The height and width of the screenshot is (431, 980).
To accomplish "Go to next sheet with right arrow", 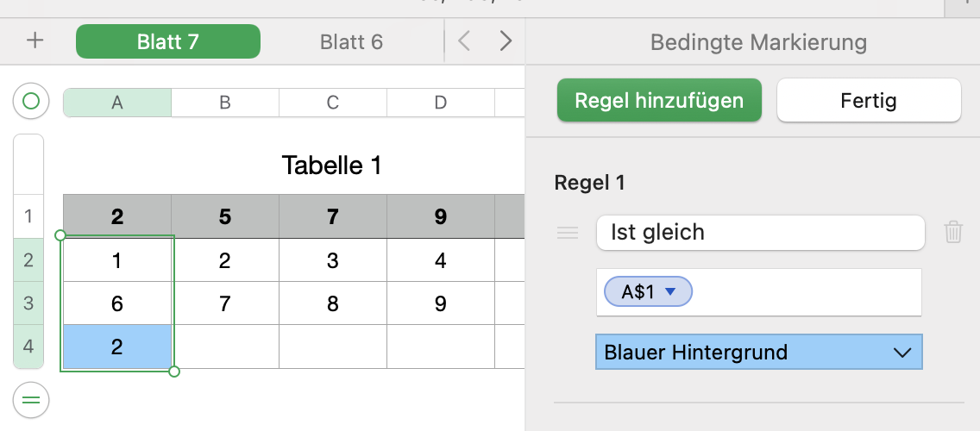I will (506, 41).
